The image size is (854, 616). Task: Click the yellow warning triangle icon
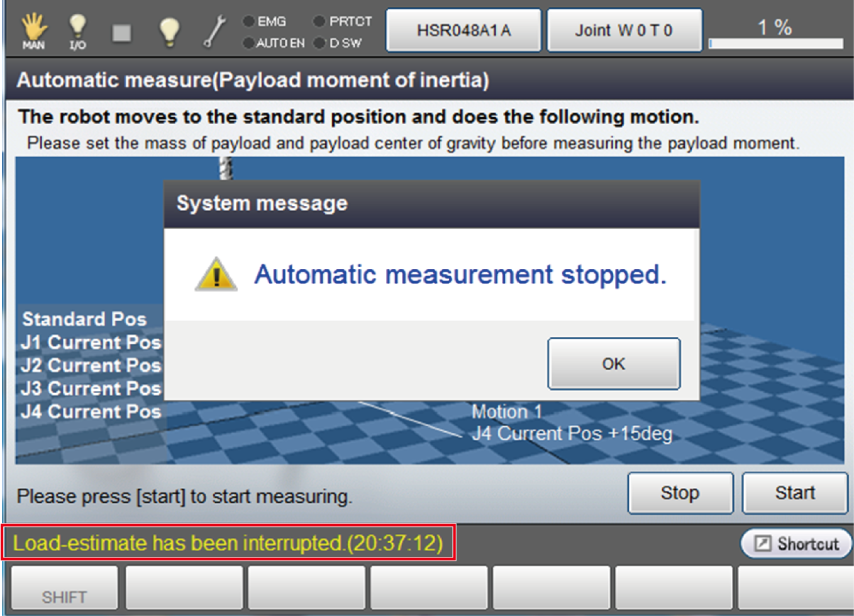(216, 275)
